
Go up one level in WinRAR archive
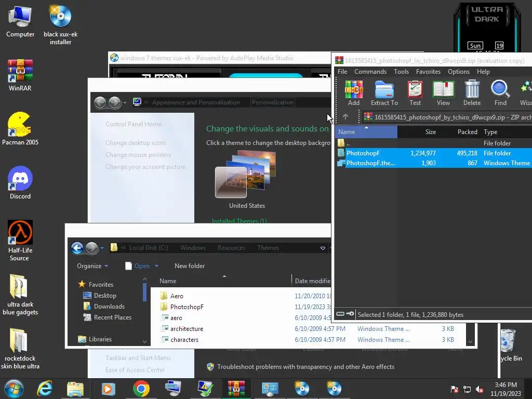[345, 117]
